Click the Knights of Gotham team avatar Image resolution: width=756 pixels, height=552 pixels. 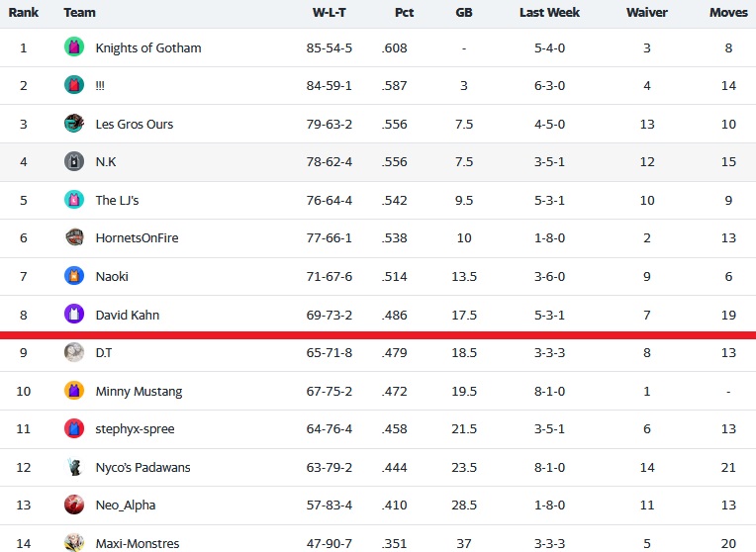coord(74,47)
